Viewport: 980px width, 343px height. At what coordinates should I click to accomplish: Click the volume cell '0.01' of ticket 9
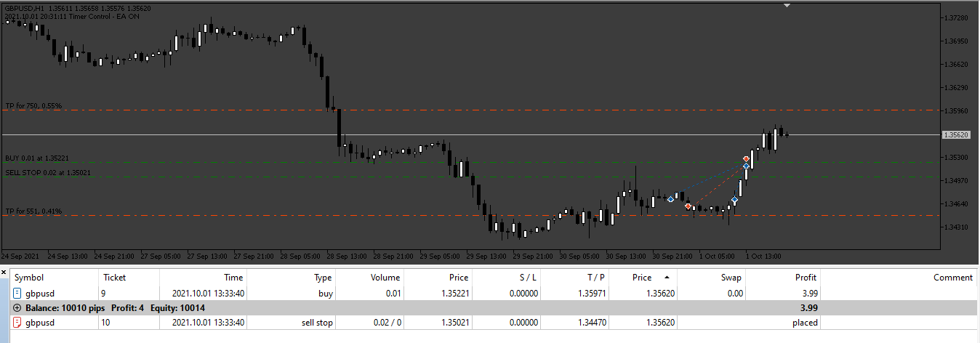click(391, 294)
